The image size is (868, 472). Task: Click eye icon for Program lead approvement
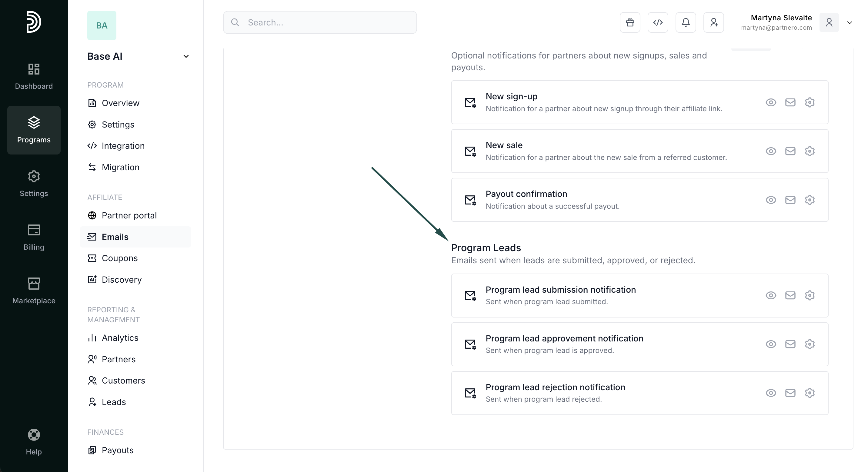click(771, 344)
